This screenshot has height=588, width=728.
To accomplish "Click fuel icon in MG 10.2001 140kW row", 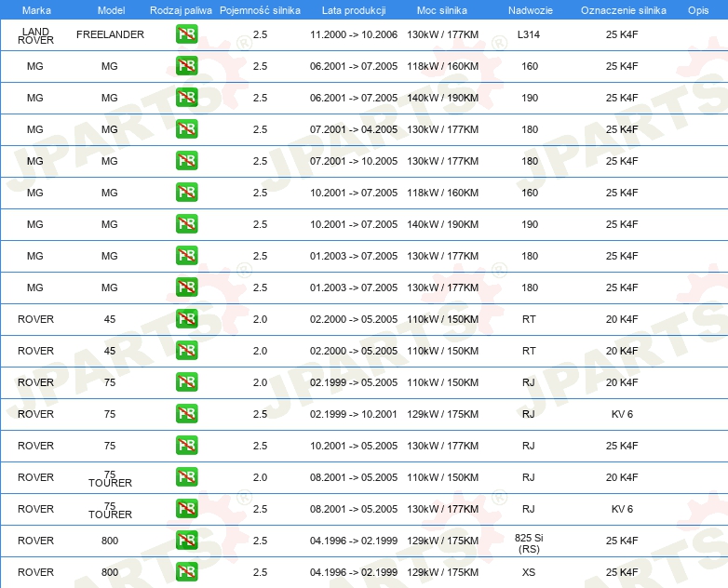I will (x=186, y=223).
